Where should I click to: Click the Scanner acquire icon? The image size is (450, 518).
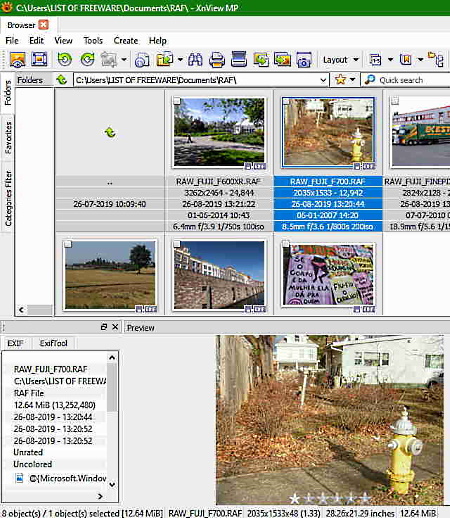point(239,59)
